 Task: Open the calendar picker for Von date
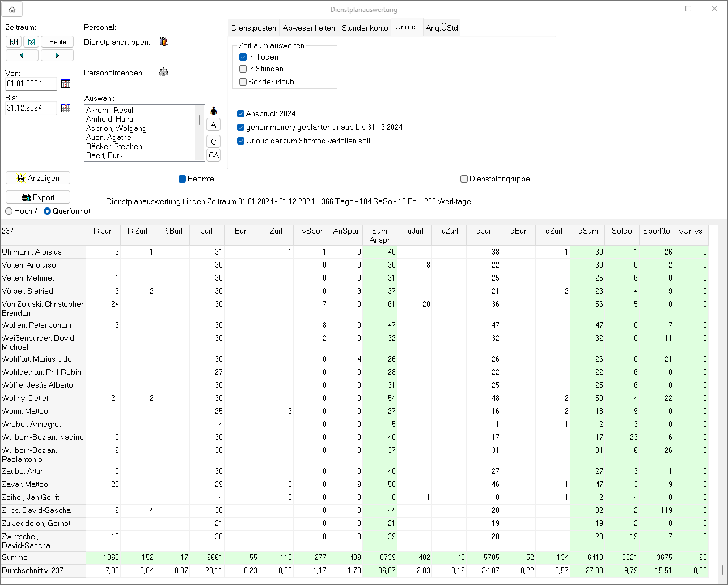pos(66,84)
